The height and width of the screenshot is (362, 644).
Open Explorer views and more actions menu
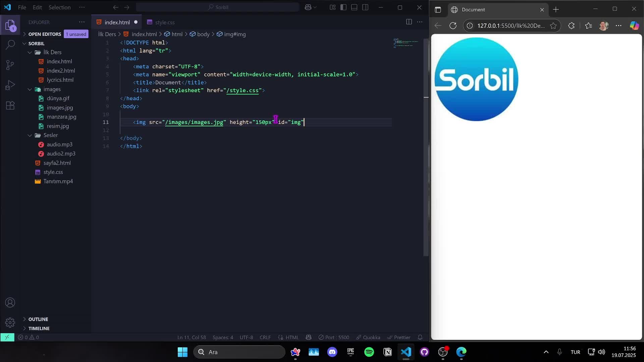[x=82, y=22]
